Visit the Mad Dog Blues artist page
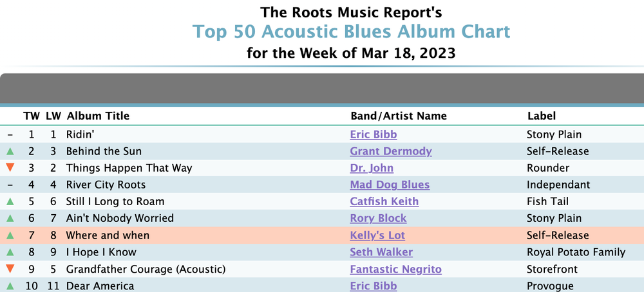 [390, 185]
